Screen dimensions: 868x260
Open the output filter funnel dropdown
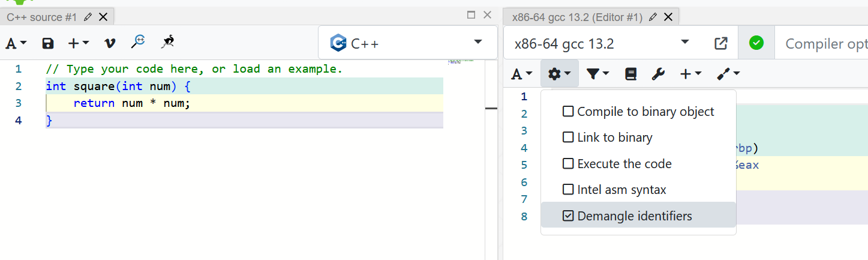pos(597,74)
